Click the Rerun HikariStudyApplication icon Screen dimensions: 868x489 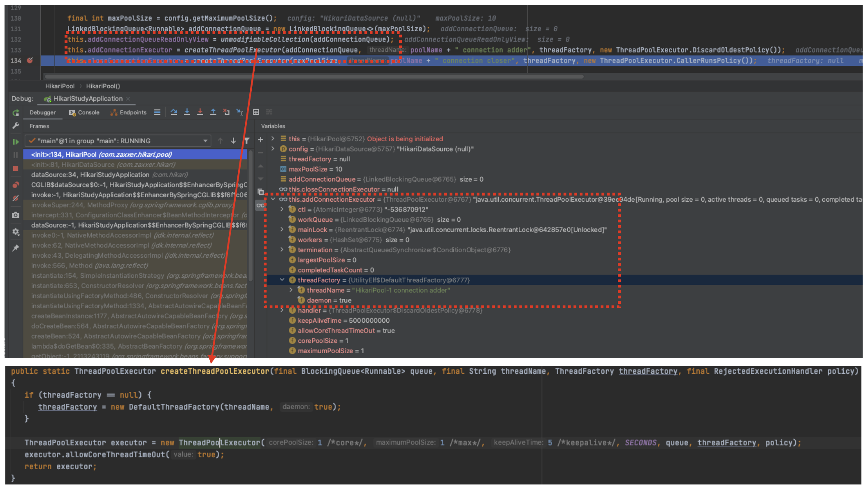[x=16, y=113]
